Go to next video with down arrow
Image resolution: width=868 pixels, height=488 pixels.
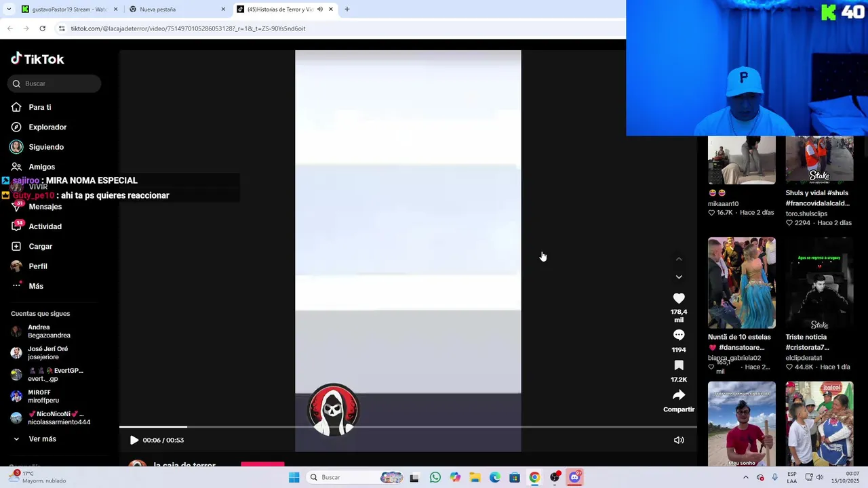(679, 277)
